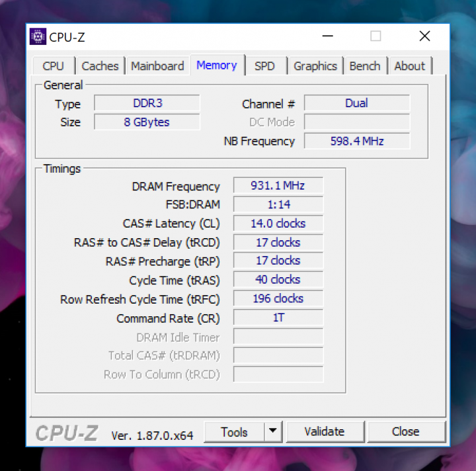476x471 pixels.
Task: Click the Channel # label
Action: click(268, 104)
